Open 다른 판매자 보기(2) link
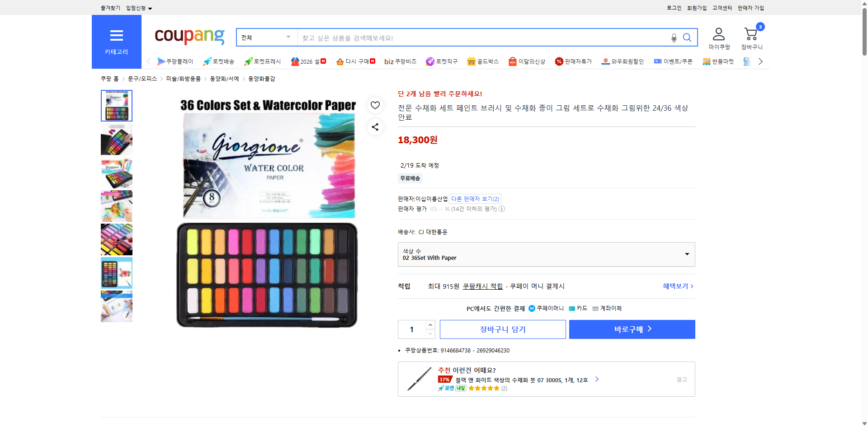 pyautogui.click(x=474, y=198)
